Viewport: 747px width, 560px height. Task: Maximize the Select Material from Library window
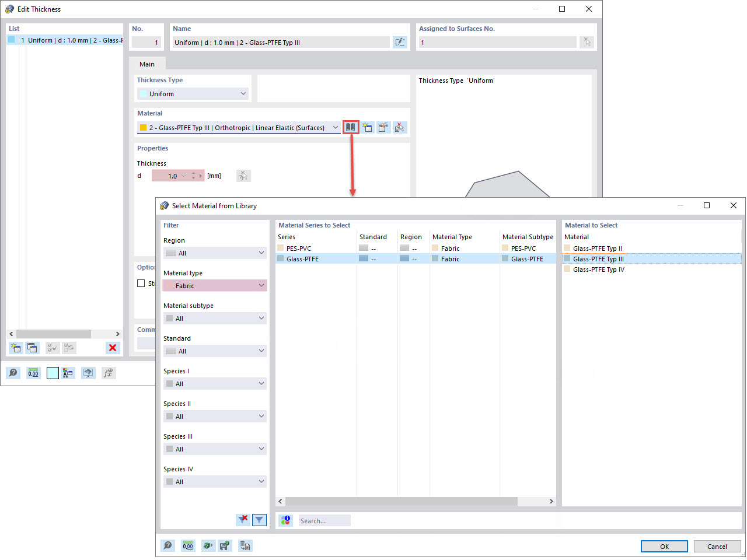(707, 205)
